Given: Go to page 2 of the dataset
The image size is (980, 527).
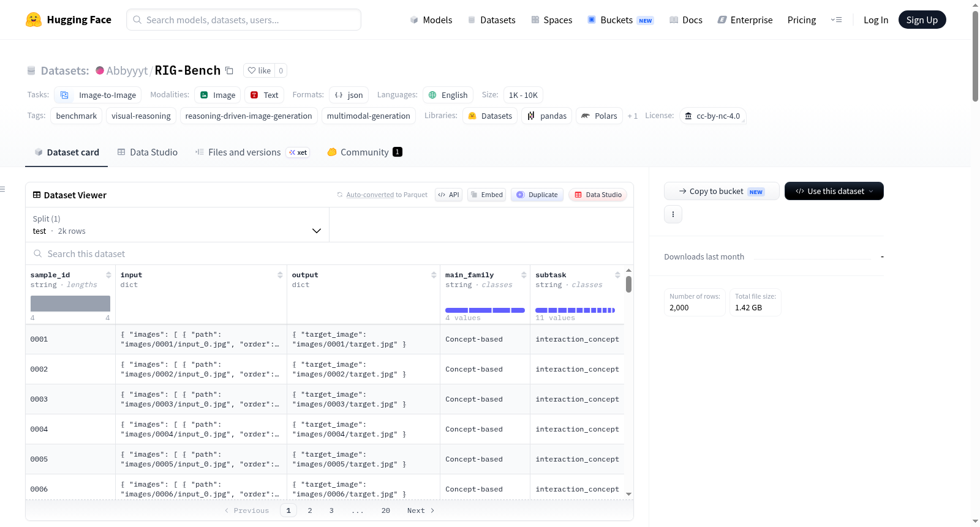Looking at the screenshot, I should click(x=310, y=510).
